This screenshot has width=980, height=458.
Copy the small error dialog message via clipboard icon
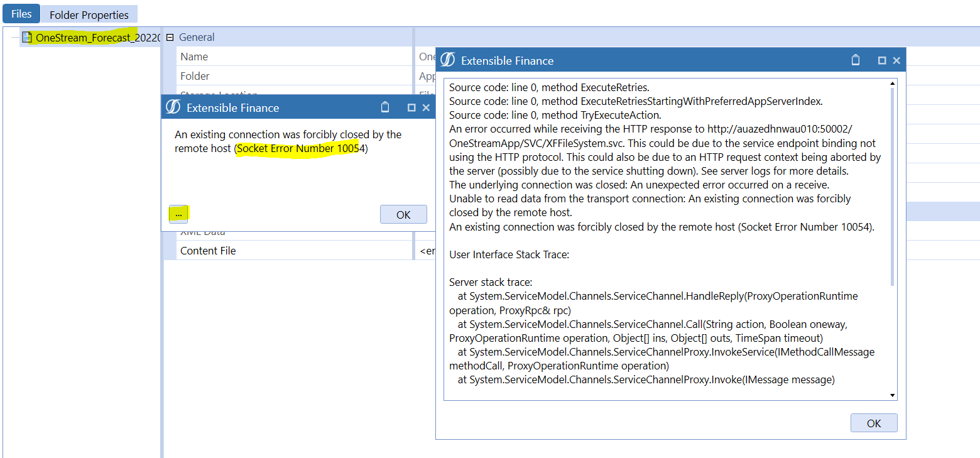tap(385, 107)
